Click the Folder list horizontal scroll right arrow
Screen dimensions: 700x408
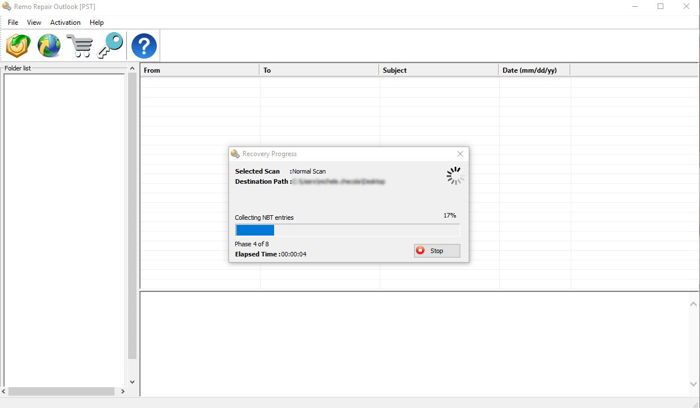(123, 391)
